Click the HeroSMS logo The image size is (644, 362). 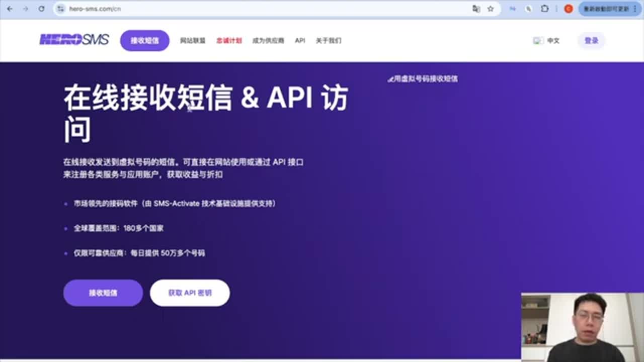(x=74, y=40)
